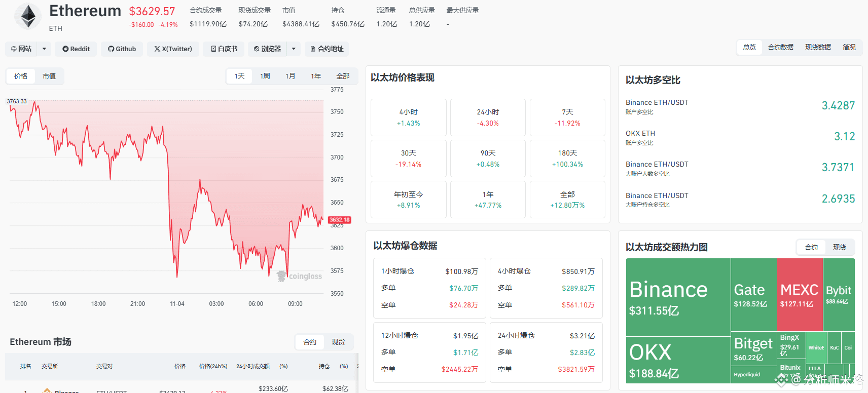Select the 1月 chart range

click(x=291, y=76)
